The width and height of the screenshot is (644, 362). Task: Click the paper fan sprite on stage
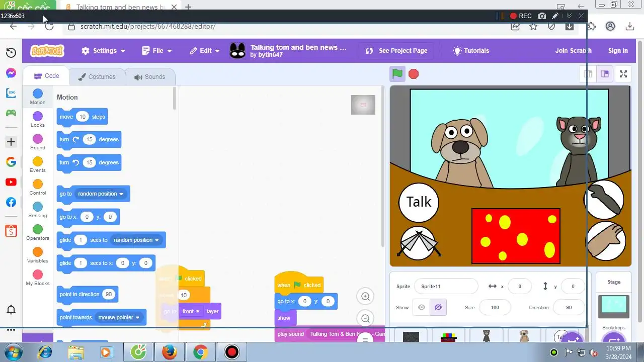pos(418,243)
